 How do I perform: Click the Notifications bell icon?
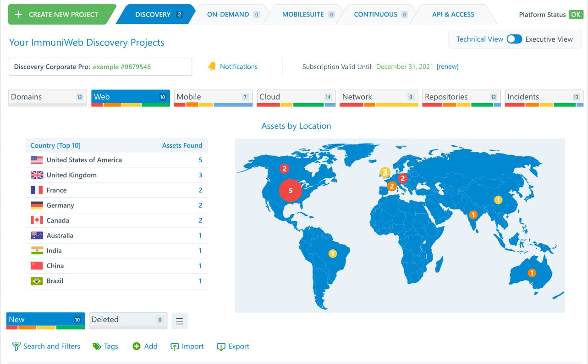tap(212, 66)
